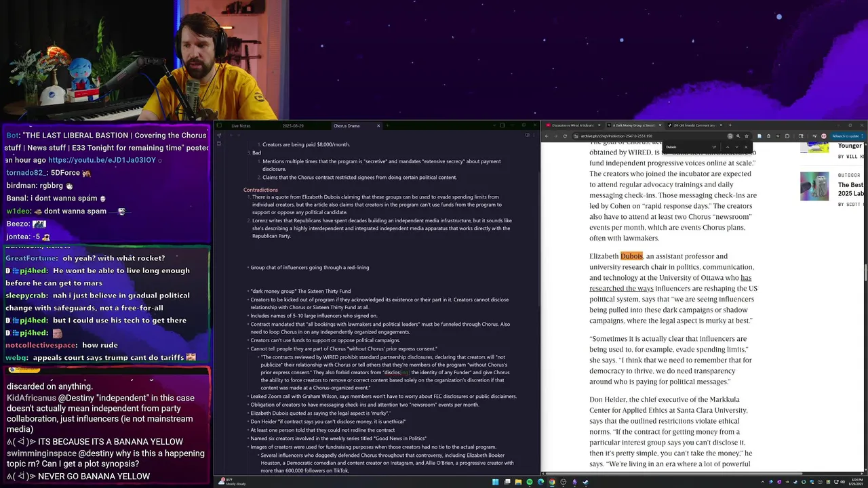Open Chrome from the taskbar
Screen dimensions: 868x488
[552, 482]
